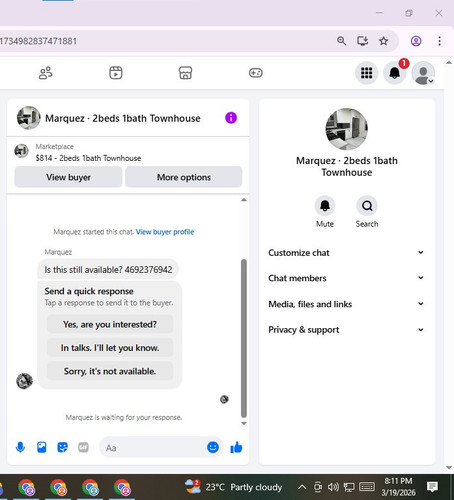
Task: Click the address bar URL text
Action: 38,41
